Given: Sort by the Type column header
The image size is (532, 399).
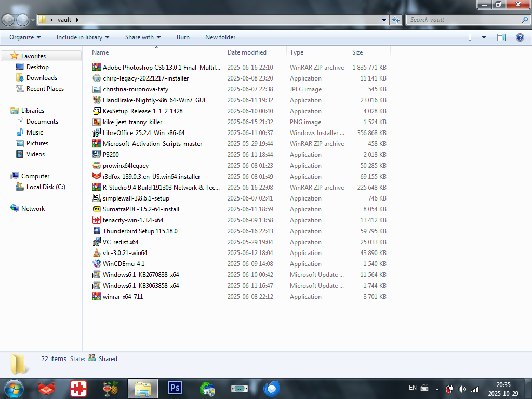Looking at the screenshot, I should click(317, 52).
